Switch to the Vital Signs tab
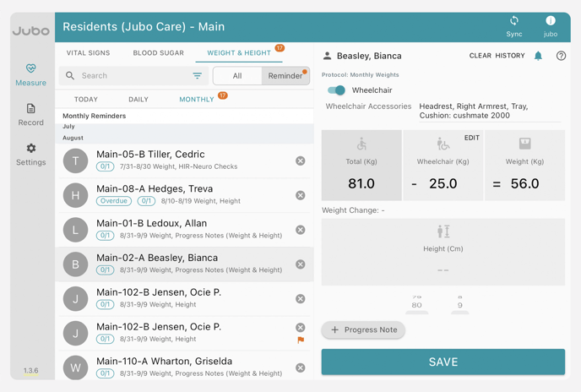 click(x=88, y=52)
